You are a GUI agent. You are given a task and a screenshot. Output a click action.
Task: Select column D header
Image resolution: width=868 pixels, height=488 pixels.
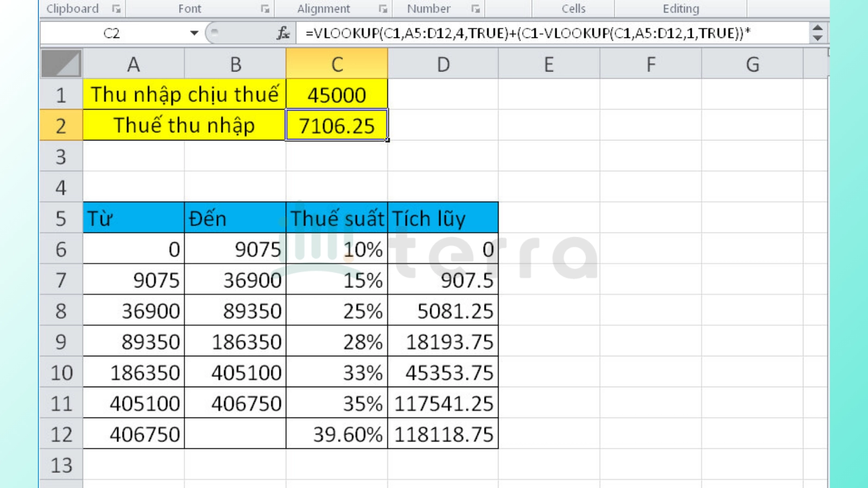pyautogui.click(x=443, y=64)
